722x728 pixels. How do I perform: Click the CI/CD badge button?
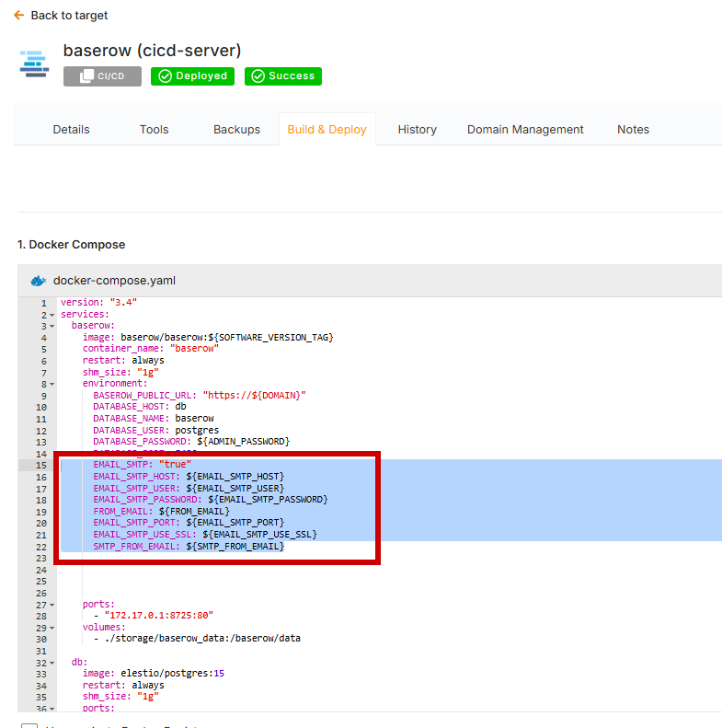tap(102, 76)
